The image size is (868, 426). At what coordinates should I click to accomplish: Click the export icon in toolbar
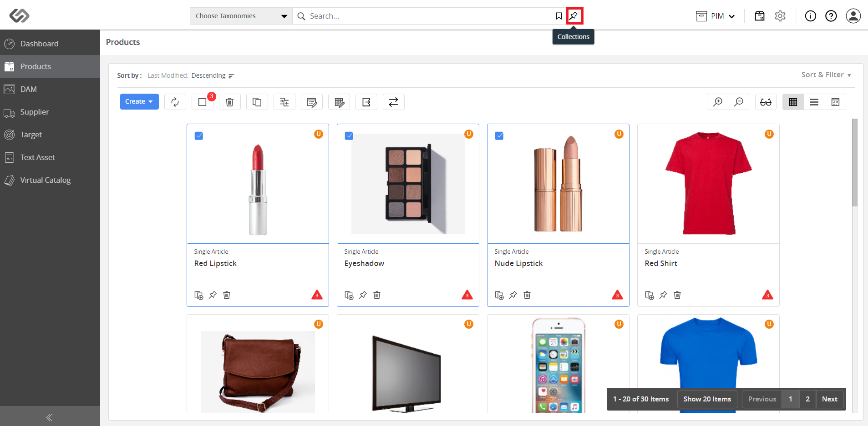(366, 102)
